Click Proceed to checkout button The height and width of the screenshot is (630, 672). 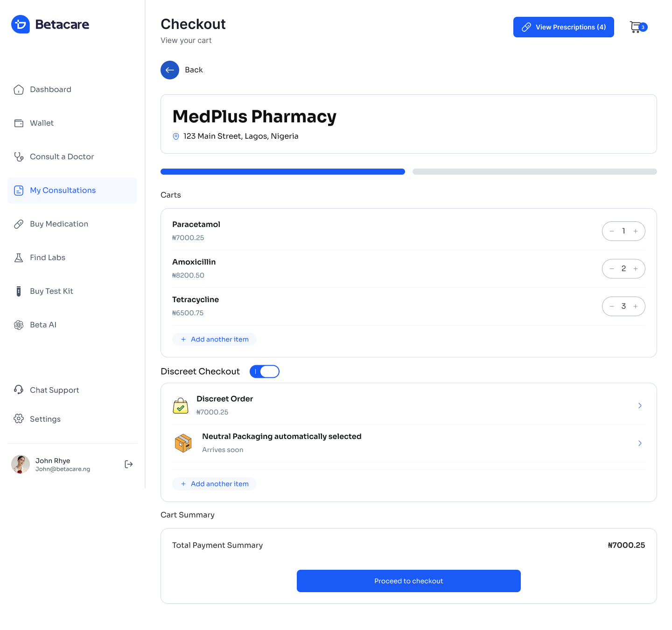pyautogui.click(x=409, y=581)
